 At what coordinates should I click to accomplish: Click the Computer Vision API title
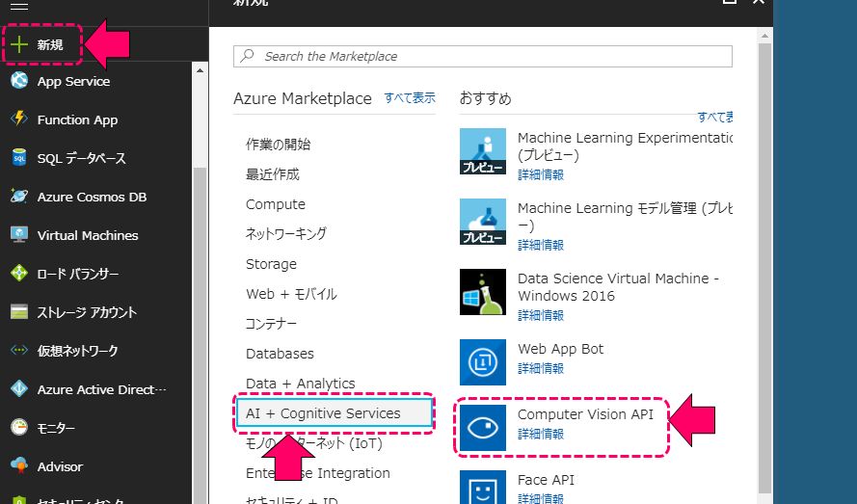coord(585,414)
